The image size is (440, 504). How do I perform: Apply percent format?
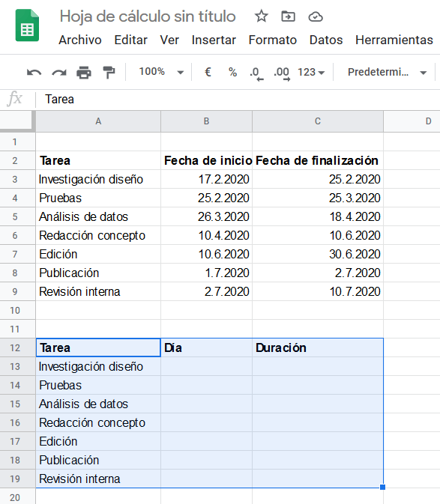232,72
